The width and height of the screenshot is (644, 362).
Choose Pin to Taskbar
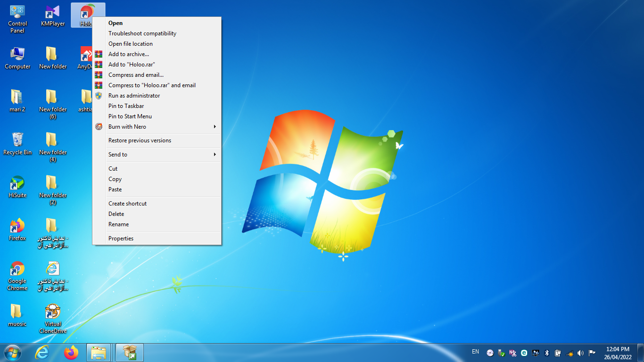point(157,106)
